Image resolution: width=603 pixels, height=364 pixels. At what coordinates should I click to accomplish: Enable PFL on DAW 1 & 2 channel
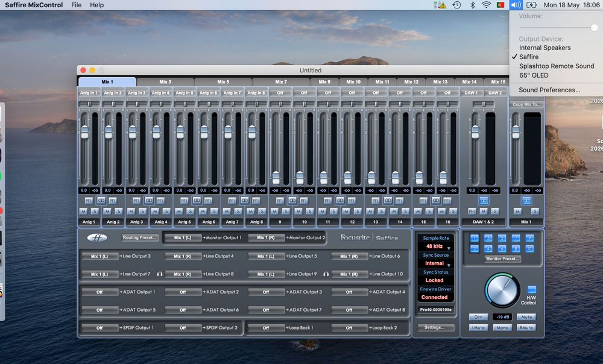(472, 212)
